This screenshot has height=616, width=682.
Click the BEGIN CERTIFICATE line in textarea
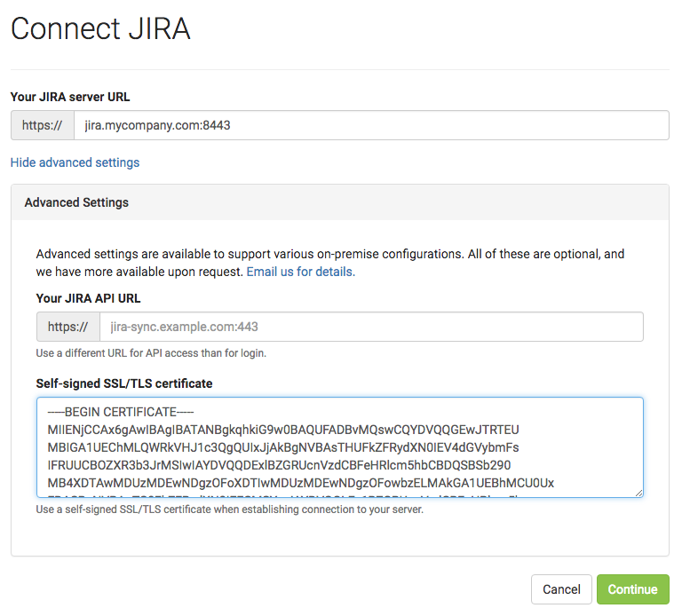121,412
